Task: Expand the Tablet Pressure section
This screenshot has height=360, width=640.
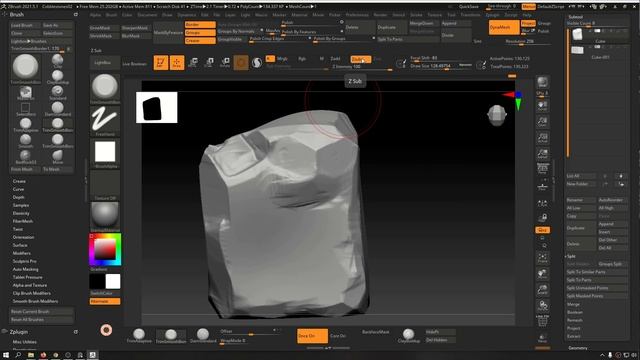Action: coord(27,277)
